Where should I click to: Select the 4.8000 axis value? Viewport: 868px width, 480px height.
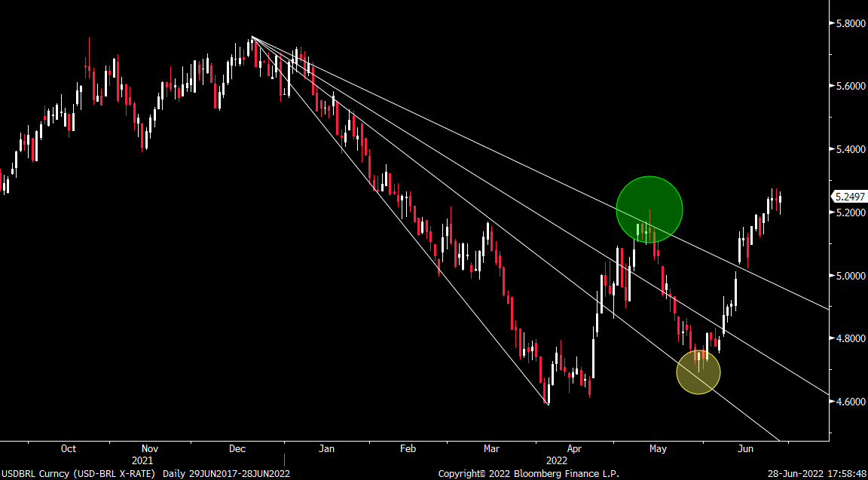pos(849,338)
